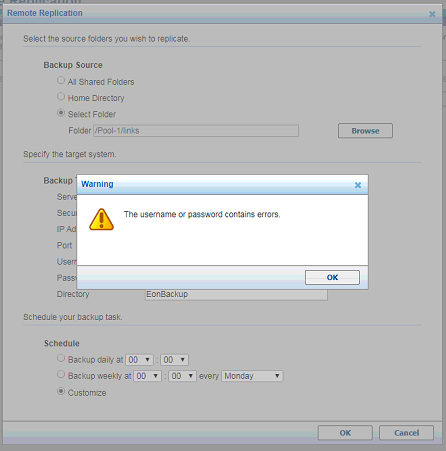Image resolution: width=446 pixels, height=451 pixels.
Task: Expand the Monday weekday dropdown
Action: coord(252,376)
